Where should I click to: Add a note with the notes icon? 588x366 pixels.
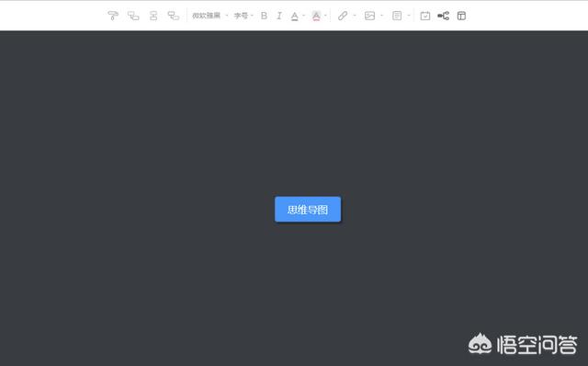pos(397,16)
